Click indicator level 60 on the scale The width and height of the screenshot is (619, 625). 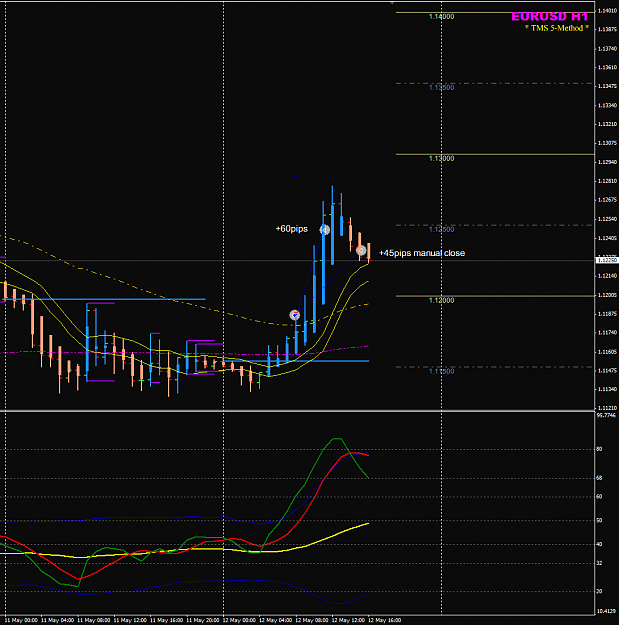[x=599, y=497]
